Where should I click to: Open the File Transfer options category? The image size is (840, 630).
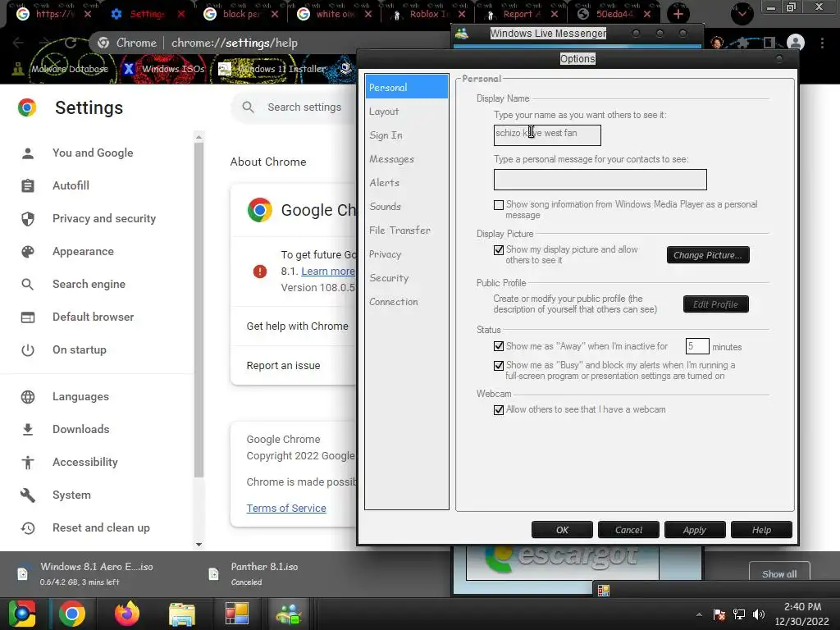406,231
